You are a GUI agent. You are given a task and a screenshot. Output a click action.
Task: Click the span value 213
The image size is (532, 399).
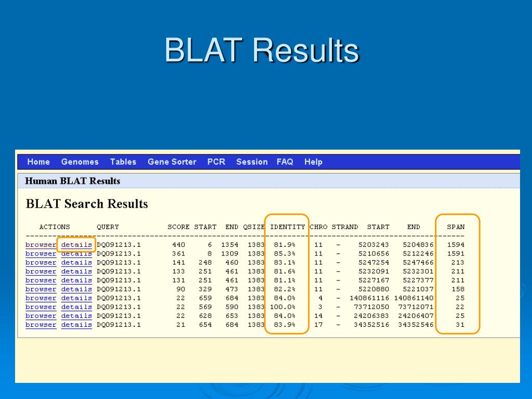click(x=458, y=262)
